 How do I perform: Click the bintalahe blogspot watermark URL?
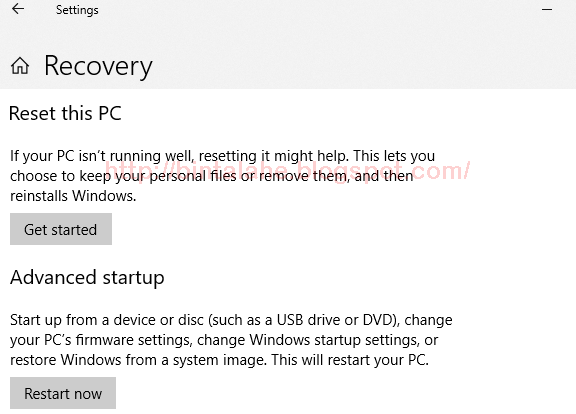288,171
